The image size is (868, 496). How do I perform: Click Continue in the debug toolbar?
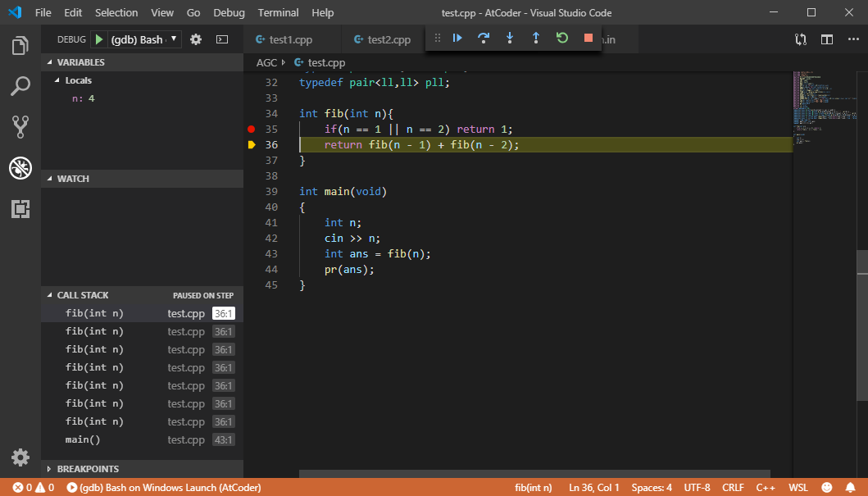coord(458,38)
